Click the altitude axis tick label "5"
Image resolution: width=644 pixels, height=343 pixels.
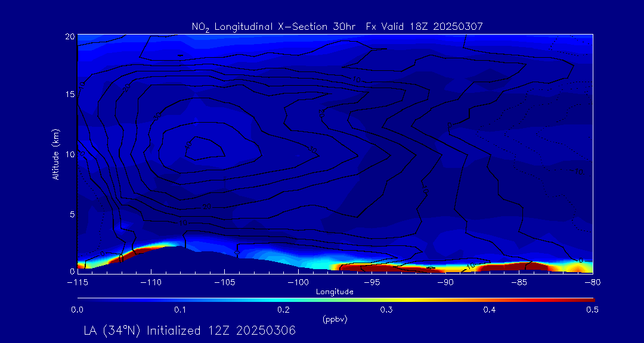pyautogui.click(x=72, y=214)
